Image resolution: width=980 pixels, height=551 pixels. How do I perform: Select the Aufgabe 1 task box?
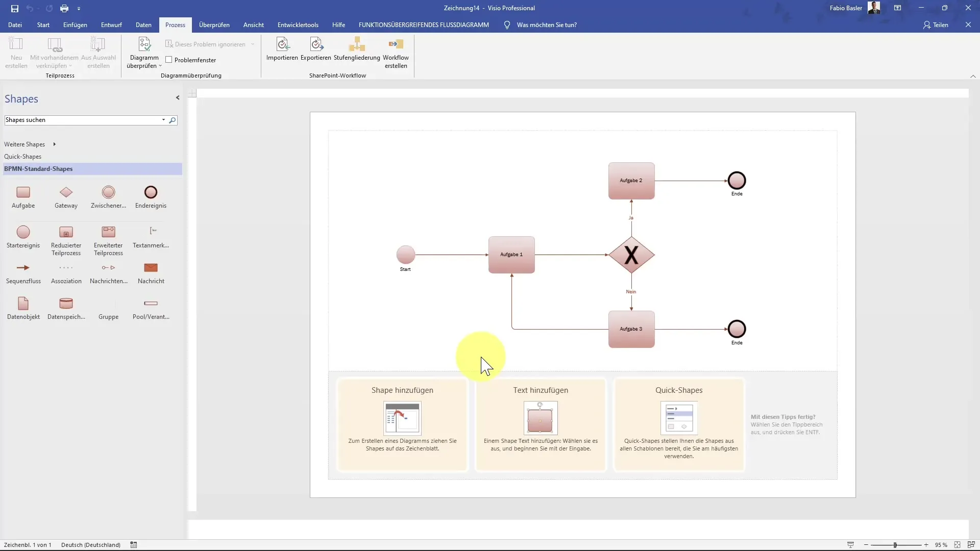511,255
